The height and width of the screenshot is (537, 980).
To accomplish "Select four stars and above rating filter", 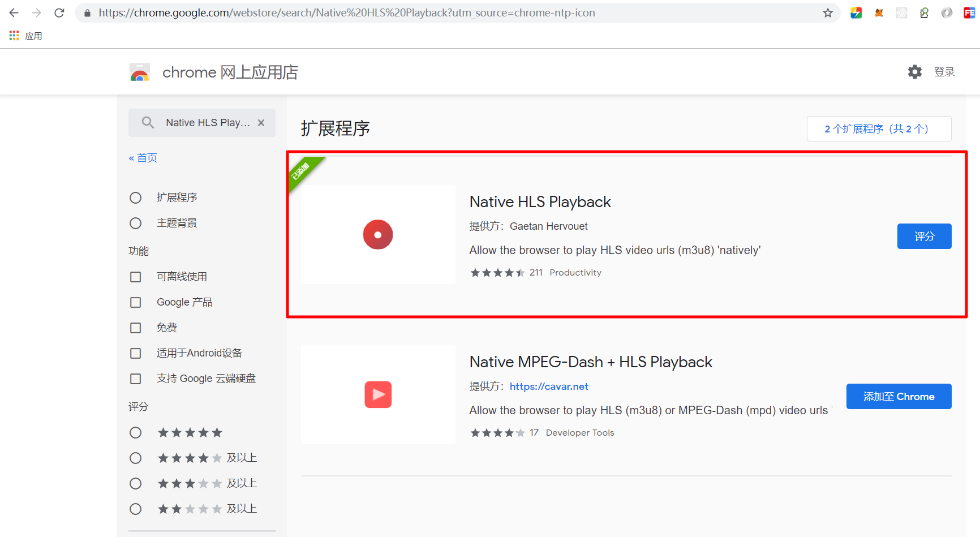I will pyautogui.click(x=136, y=458).
